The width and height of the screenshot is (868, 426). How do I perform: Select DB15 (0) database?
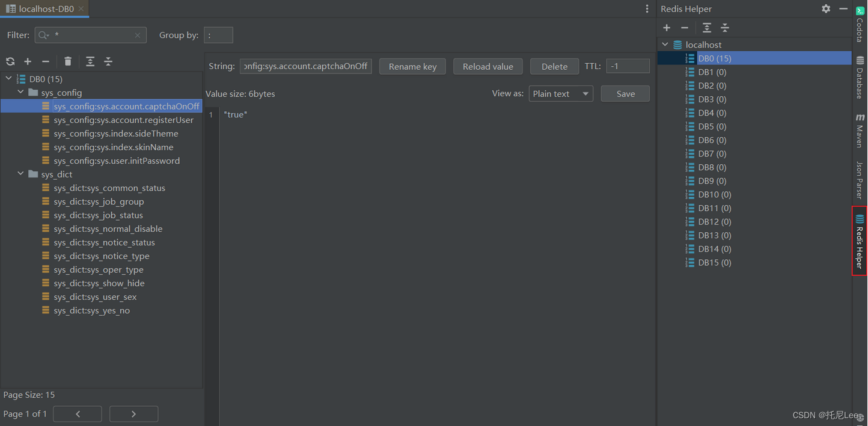(714, 262)
